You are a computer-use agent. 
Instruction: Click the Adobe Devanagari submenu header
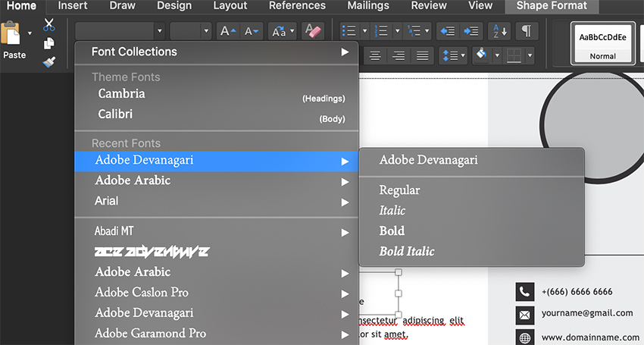(471, 161)
